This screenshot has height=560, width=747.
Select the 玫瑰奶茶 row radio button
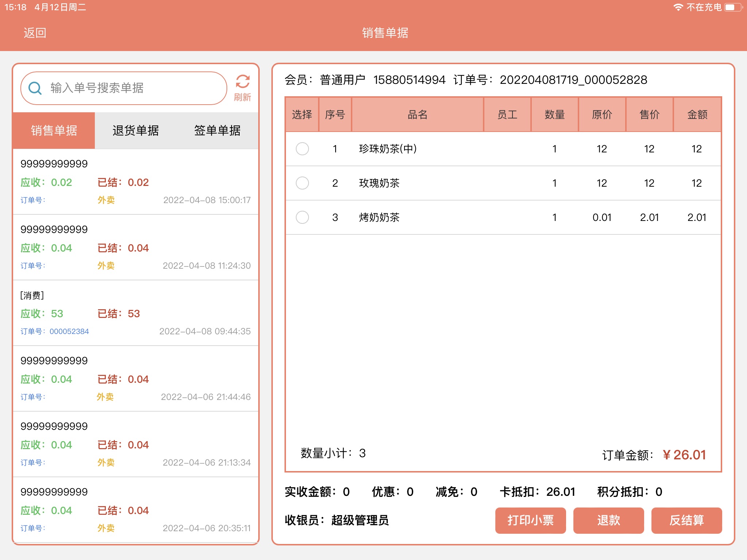pos(302,183)
